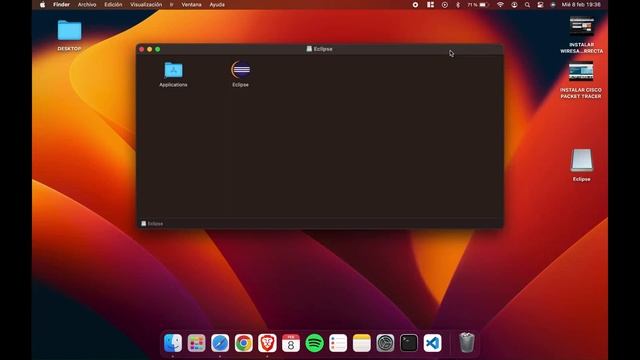
Task: Open the Apple menu
Action: pyautogui.click(x=42, y=4)
